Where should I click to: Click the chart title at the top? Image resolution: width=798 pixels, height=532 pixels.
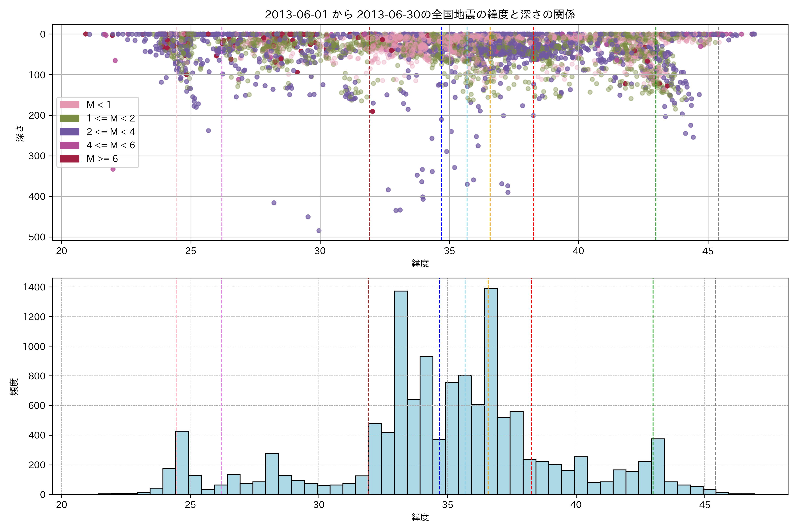(420, 15)
